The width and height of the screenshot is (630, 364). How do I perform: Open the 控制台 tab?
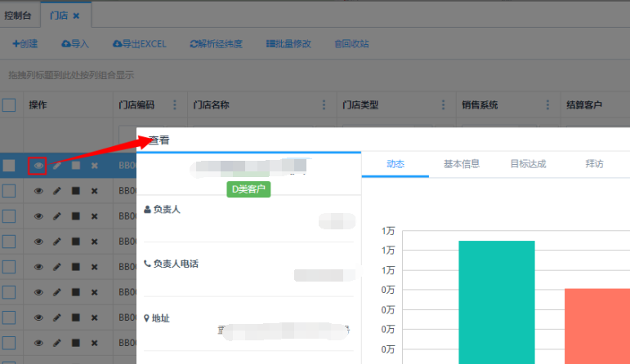point(19,16)
